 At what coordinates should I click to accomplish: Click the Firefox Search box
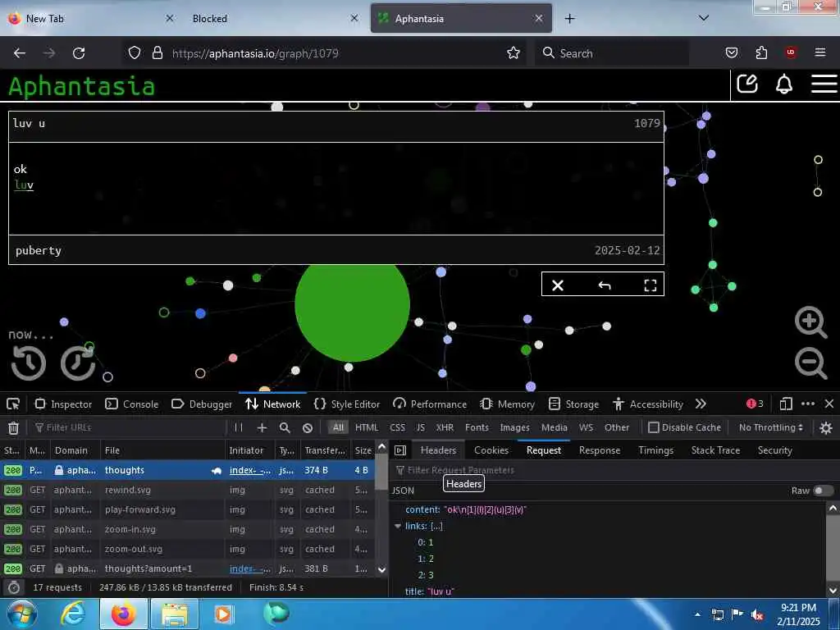tap(611, 53)
